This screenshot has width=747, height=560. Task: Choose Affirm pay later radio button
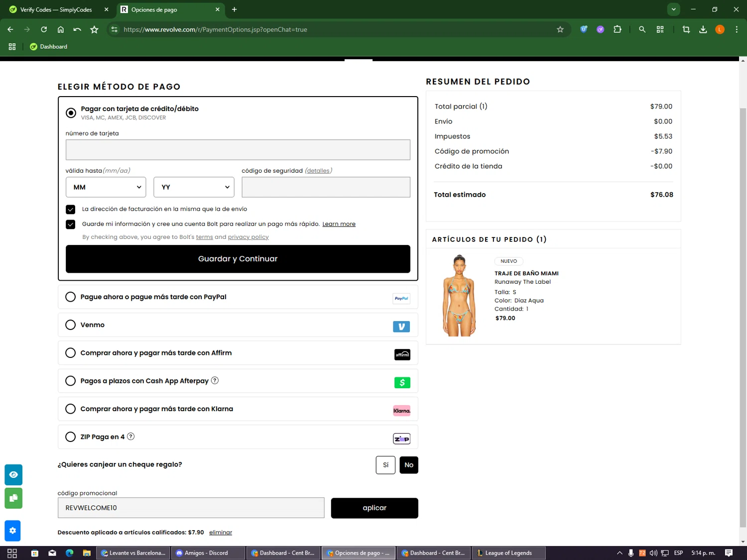click(71, 353)
